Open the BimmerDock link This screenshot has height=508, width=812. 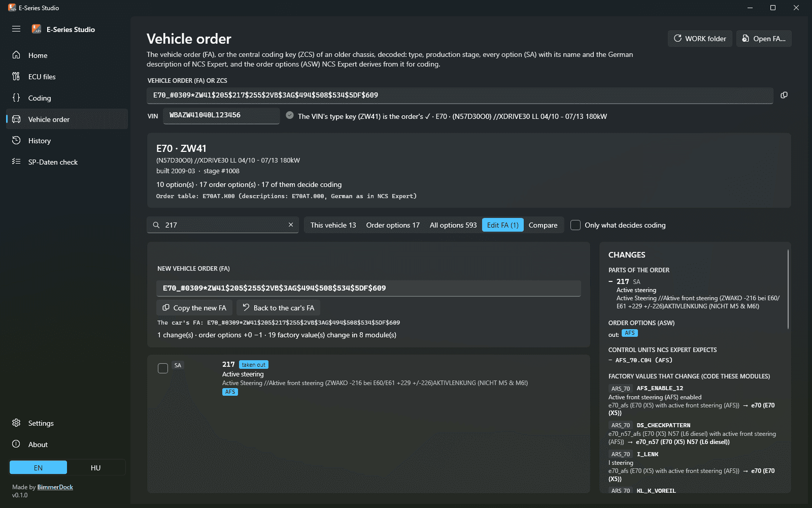55,487
